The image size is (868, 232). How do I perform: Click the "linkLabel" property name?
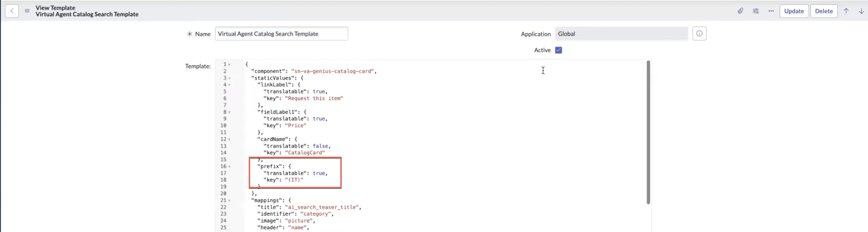click(274, 85)
